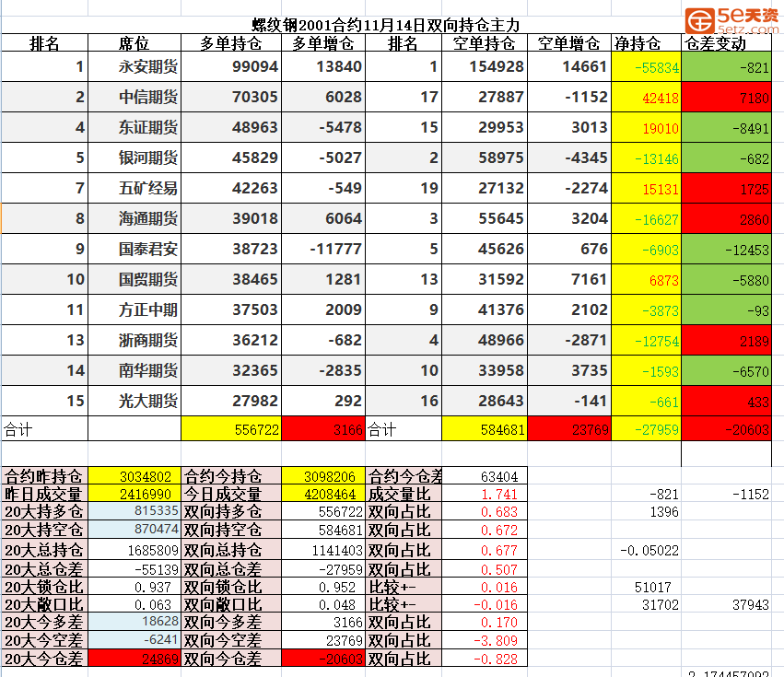Select today position value 3098206
This screenshot has height=677, width=784.
click(x=323, y=476)
